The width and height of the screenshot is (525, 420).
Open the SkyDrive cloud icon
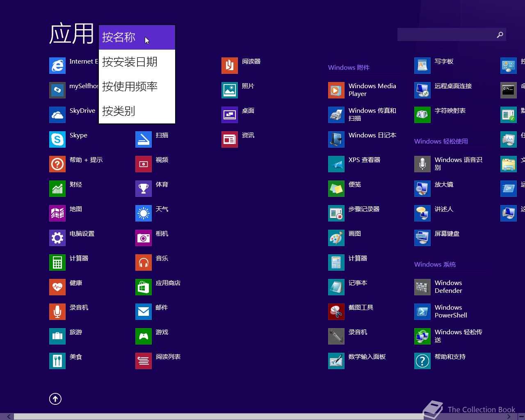[57, 115]
